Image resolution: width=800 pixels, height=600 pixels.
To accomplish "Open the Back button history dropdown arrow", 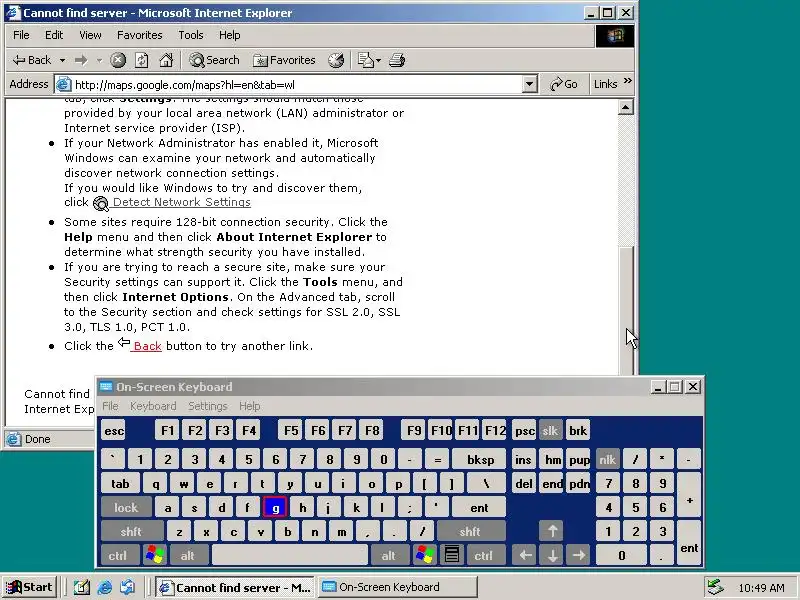I will 62,60.
